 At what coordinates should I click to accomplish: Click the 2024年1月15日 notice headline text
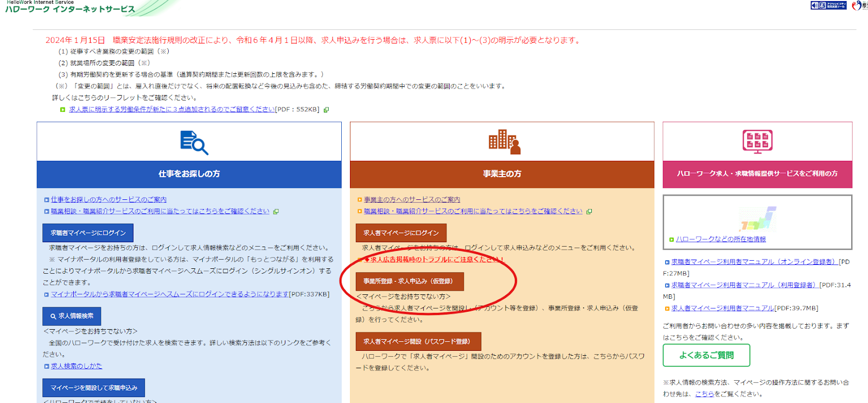[x=314, y=40]
